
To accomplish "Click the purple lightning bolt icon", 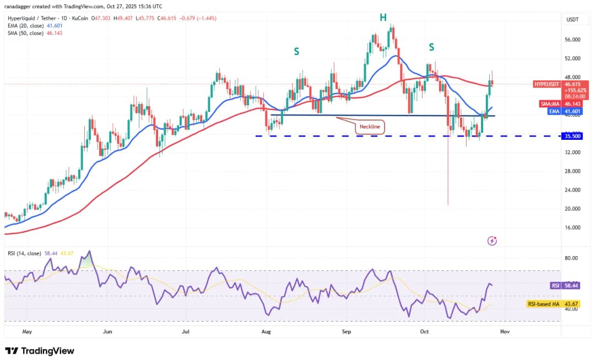I will 493,241.
